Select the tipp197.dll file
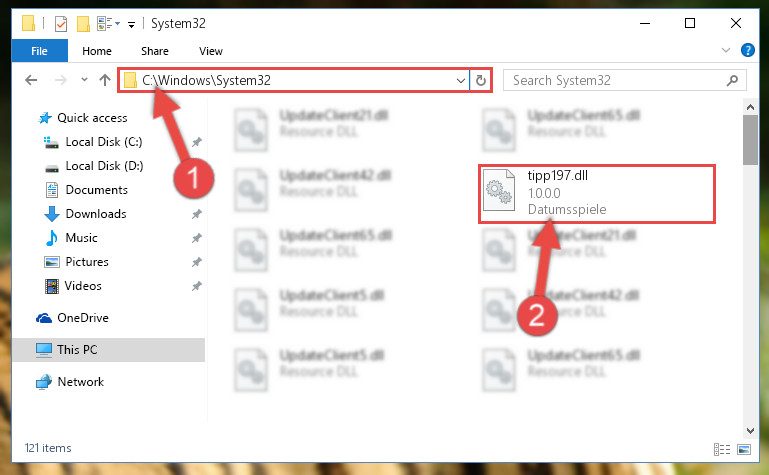 596,194
